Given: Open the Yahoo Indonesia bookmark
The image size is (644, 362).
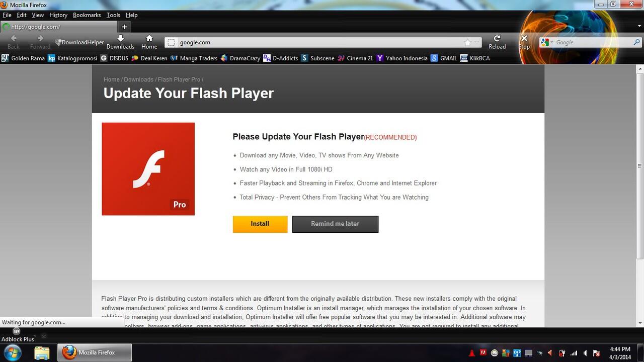Looking at the screenshot, I should [402, 58].
